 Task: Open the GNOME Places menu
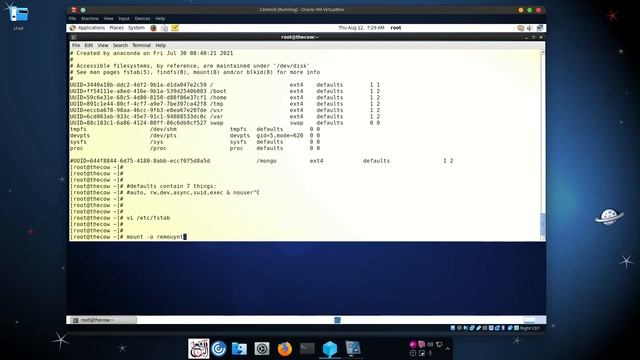pos(116,28)
